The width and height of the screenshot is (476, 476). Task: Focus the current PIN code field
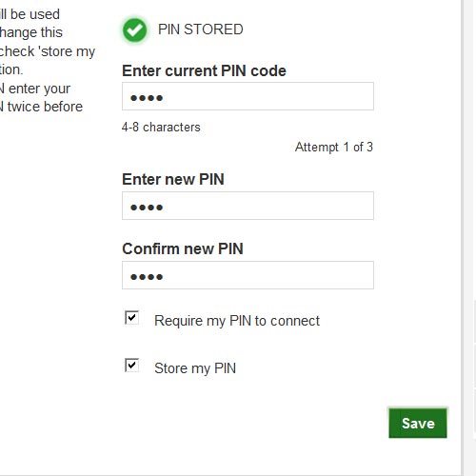click(x=248, y=96)
